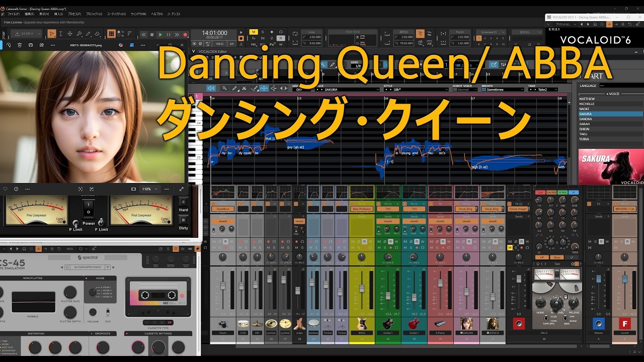The image size is (644, 362).
Task: Open the image viewer zoom 110% dropdown
Action: click(x=149, y=189)
